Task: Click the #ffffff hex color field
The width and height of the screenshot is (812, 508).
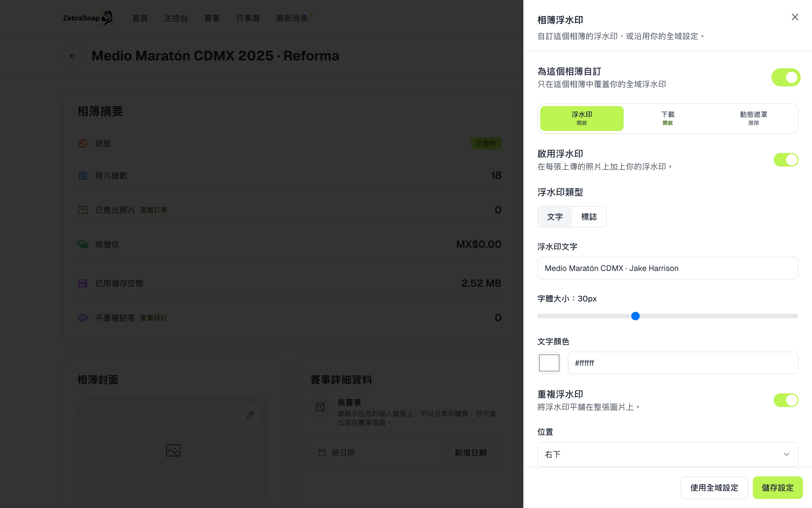Action: [x=683, y=363]
